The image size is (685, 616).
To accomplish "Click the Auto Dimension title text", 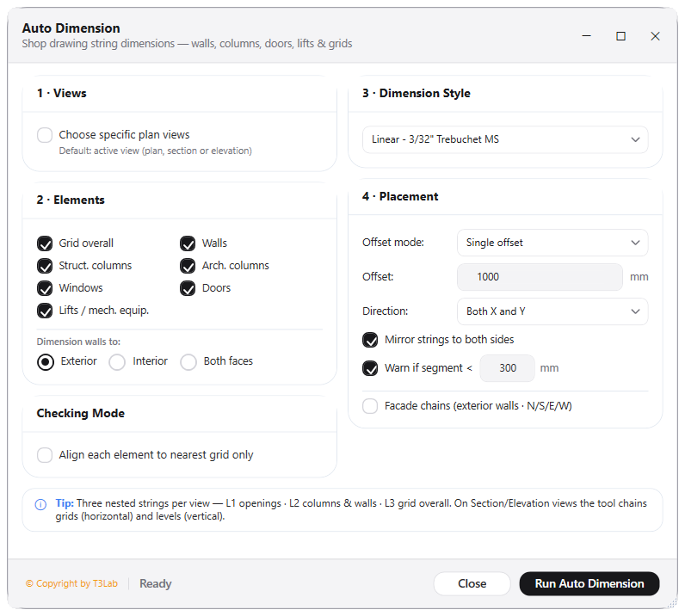I will click(x=71, y=28).
